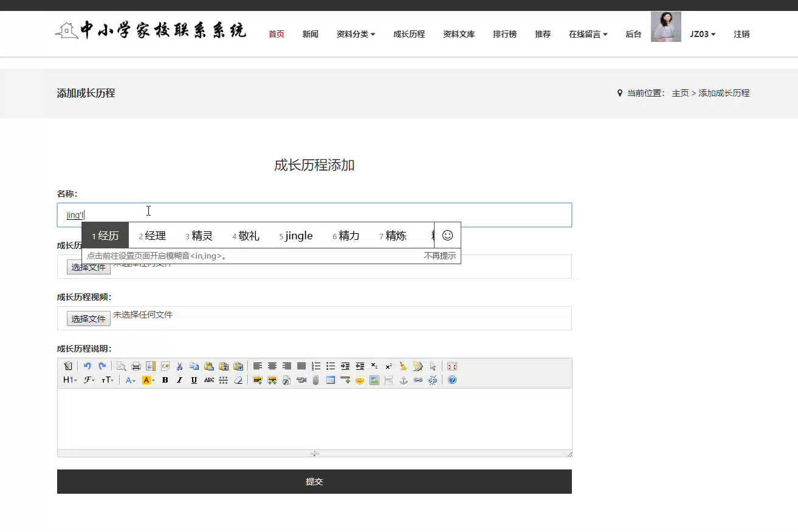Open the preview icon in editor toolbar

[x=122, y=366]
